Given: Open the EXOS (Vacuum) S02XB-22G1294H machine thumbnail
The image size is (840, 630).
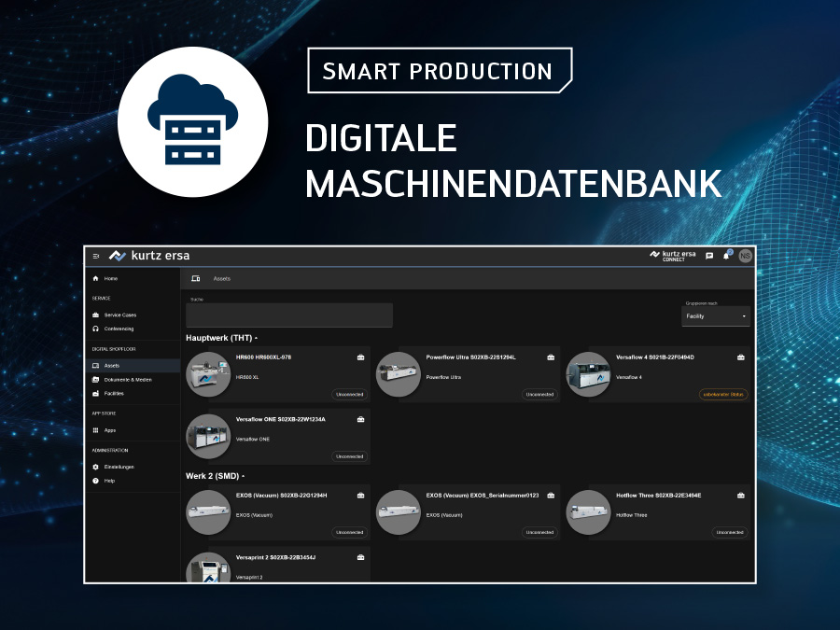Looking at the screenshot, I should pos(208,511).
